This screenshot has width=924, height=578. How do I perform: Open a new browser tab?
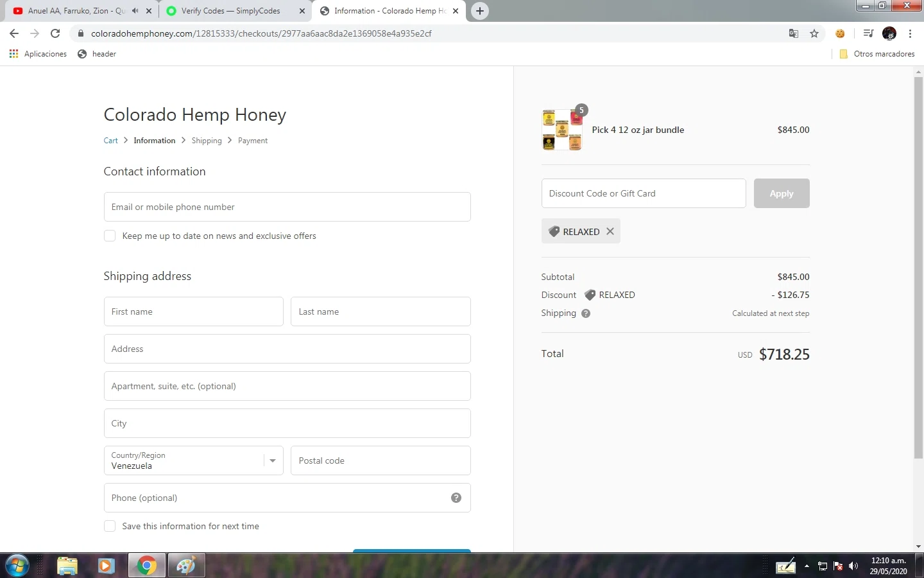click(480, 11)
